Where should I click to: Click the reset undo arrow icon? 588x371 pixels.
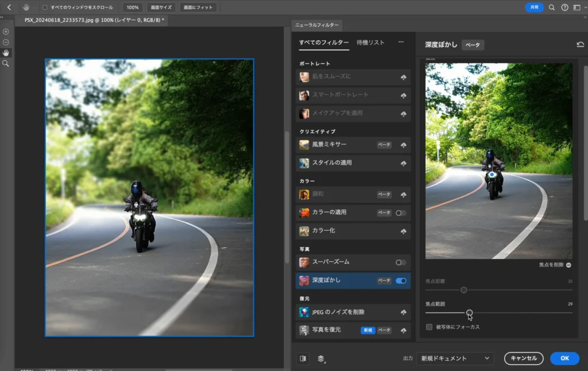[580, 45]
